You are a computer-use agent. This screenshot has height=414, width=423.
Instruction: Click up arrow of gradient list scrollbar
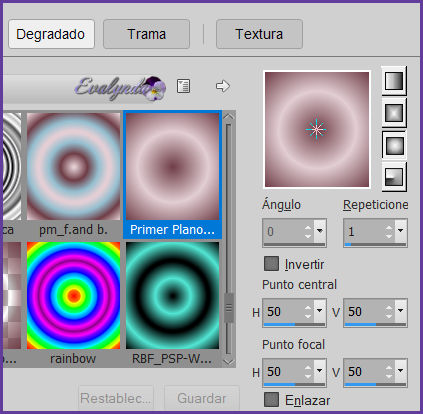click(228, 117)
